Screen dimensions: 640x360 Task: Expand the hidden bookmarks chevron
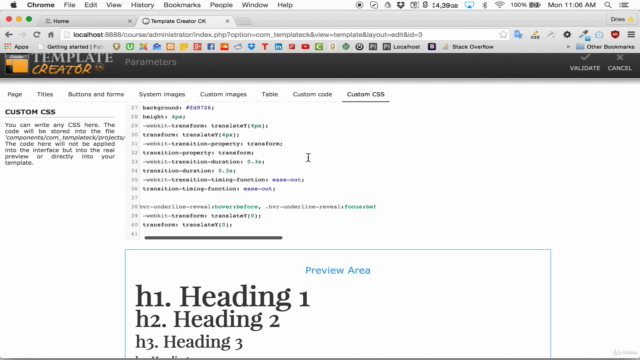tap(568, 47)
